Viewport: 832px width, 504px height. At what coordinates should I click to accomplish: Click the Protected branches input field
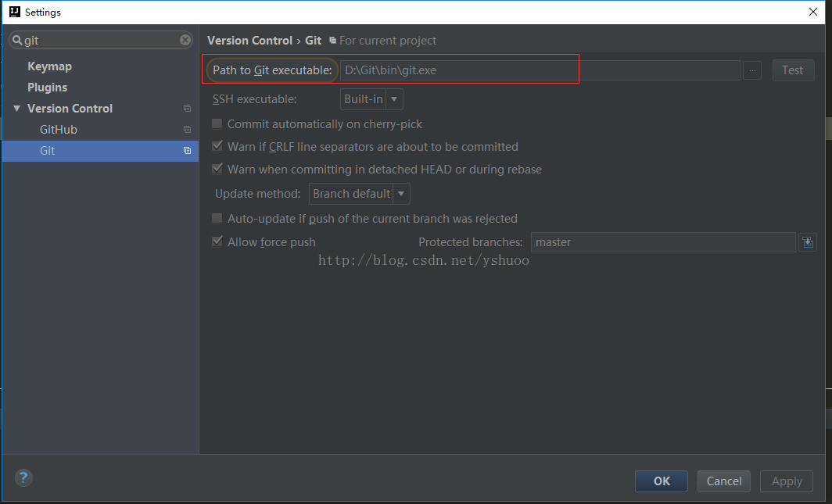tap(663, 242)
